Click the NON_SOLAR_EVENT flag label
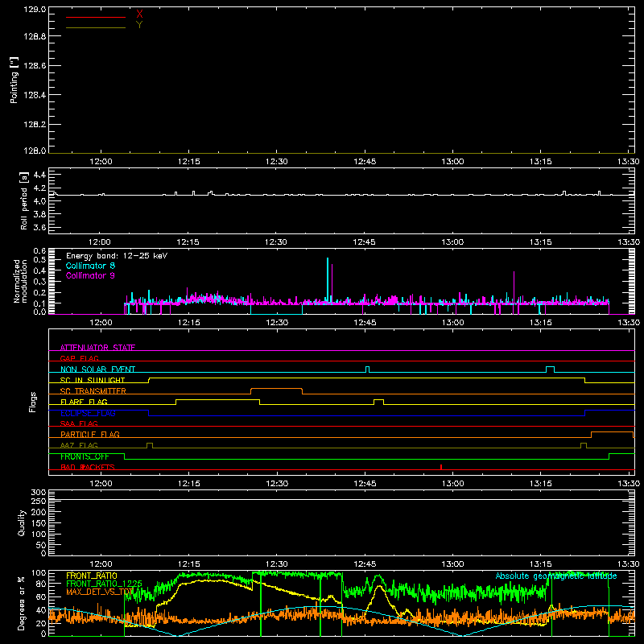The image size is (644, 644). tap(97, 369)
